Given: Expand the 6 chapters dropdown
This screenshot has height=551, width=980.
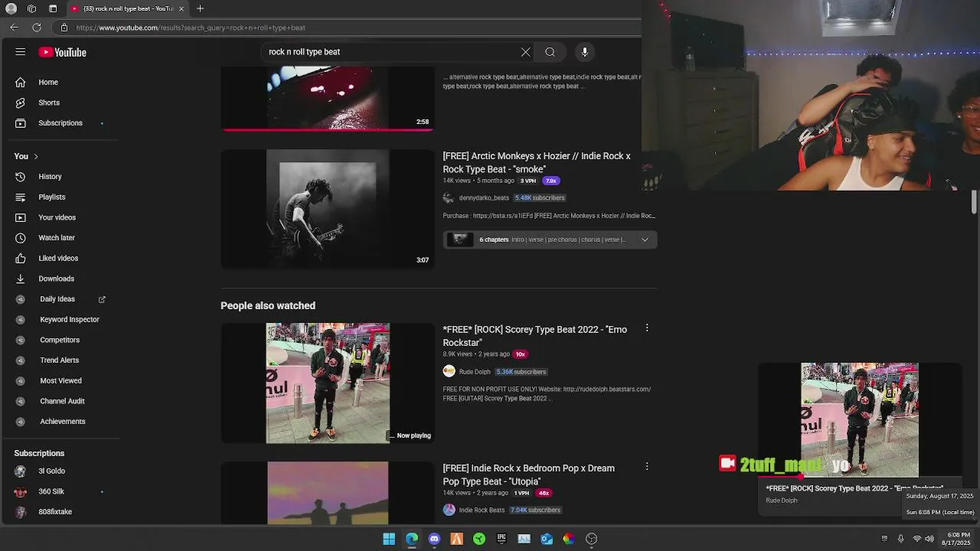Looking at the screenshot, I should [645, 240].
